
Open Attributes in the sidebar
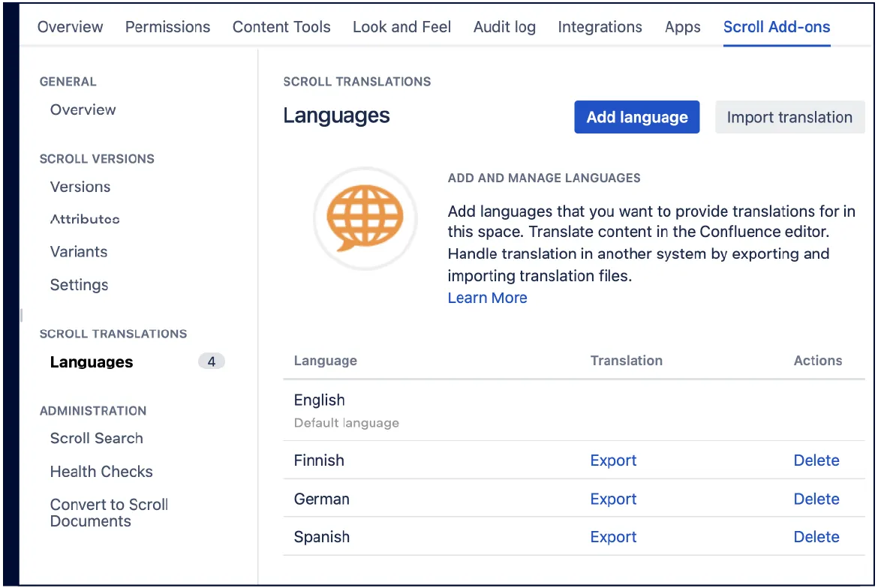(85, 219)
